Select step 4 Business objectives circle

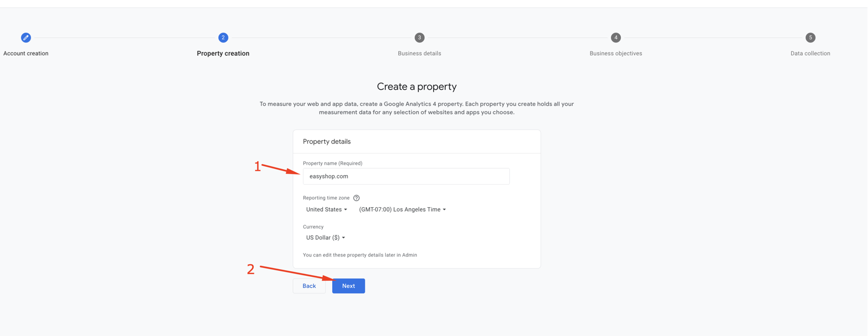pos(616,38)
